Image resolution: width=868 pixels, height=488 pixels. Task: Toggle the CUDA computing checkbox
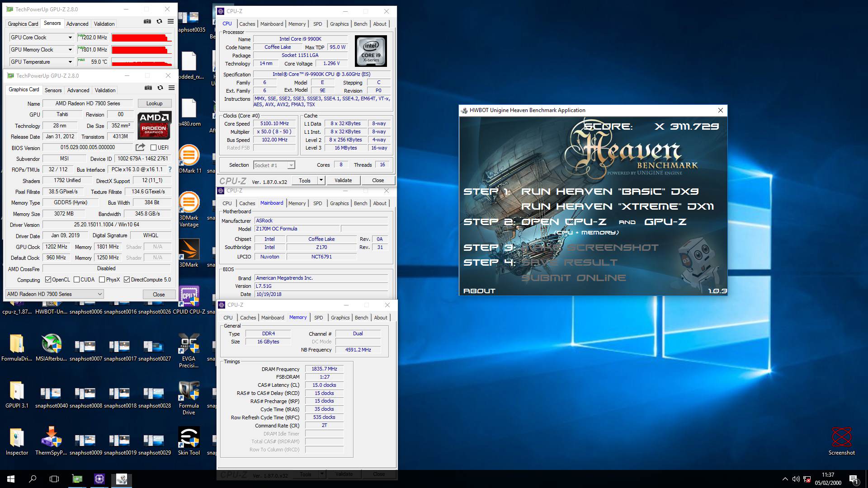point(76,280)
